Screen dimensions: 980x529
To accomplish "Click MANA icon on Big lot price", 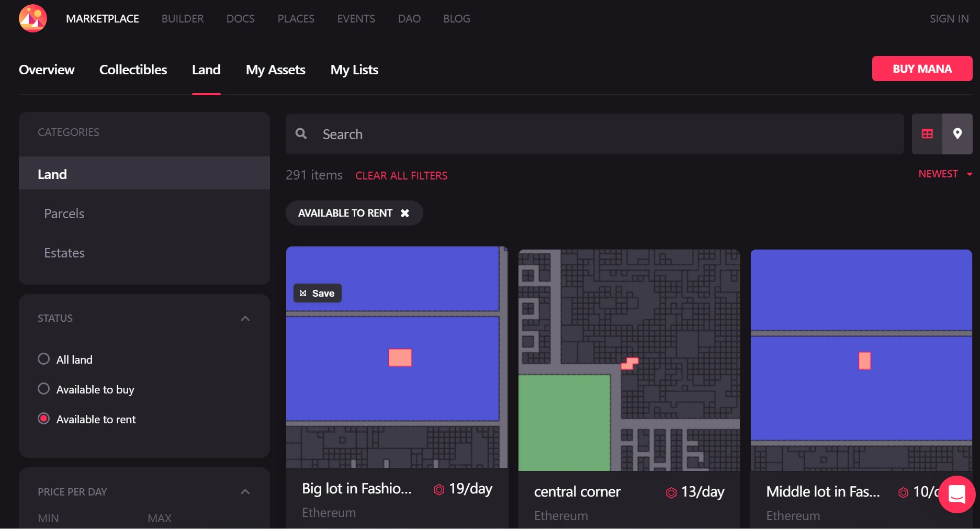I will click(438, 489).
